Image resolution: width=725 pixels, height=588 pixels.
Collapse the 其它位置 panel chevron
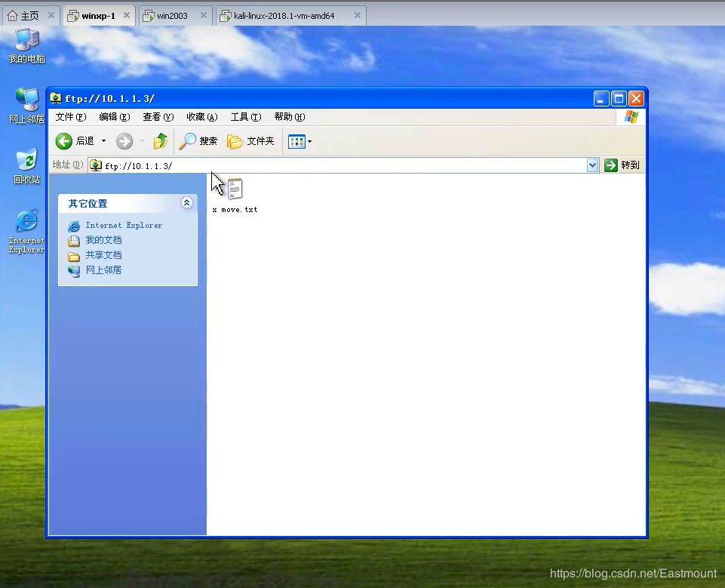tap(187, 202)
